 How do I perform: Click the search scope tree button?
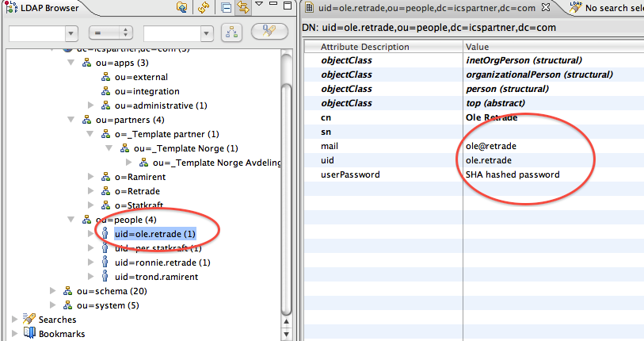click(231, 32)
